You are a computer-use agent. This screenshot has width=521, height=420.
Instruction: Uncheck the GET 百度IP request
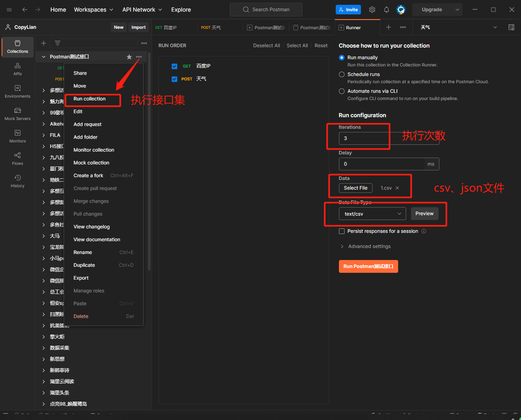point(174,66)
